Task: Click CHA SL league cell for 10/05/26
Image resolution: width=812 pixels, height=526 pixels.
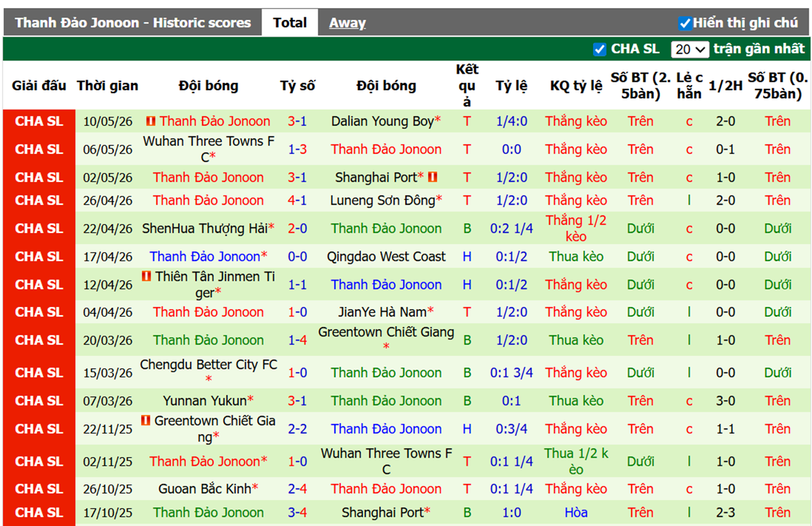Action: coord(39,121)
